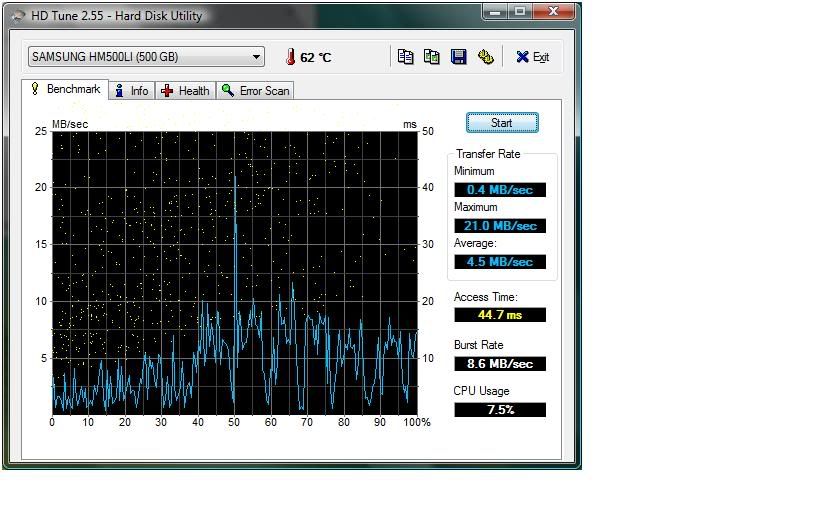
Task: Click the copy screenshot to clipboard icon
Action: coord(432,57)
